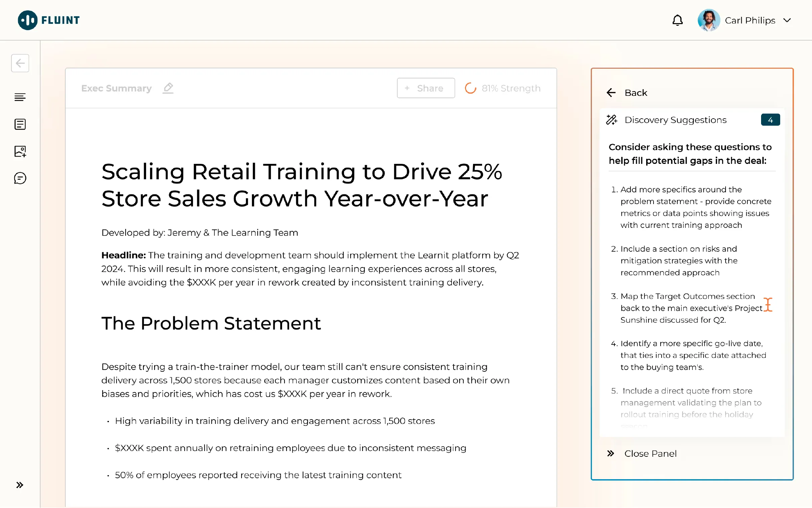Select the Exec Summary title
812x508 pixels.
tap(116, 88)
